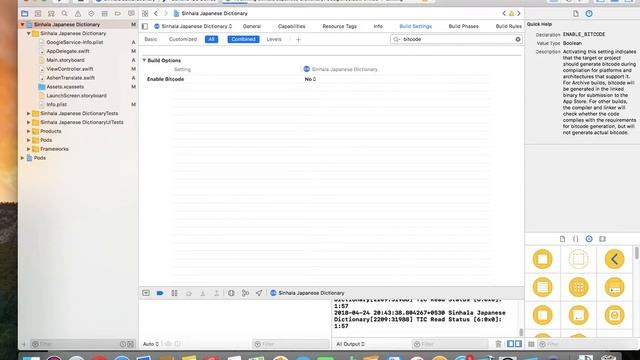Open the Report navigator speech-bubble icon
Viewport: 640px width, 360px height.
click(131, 13)
